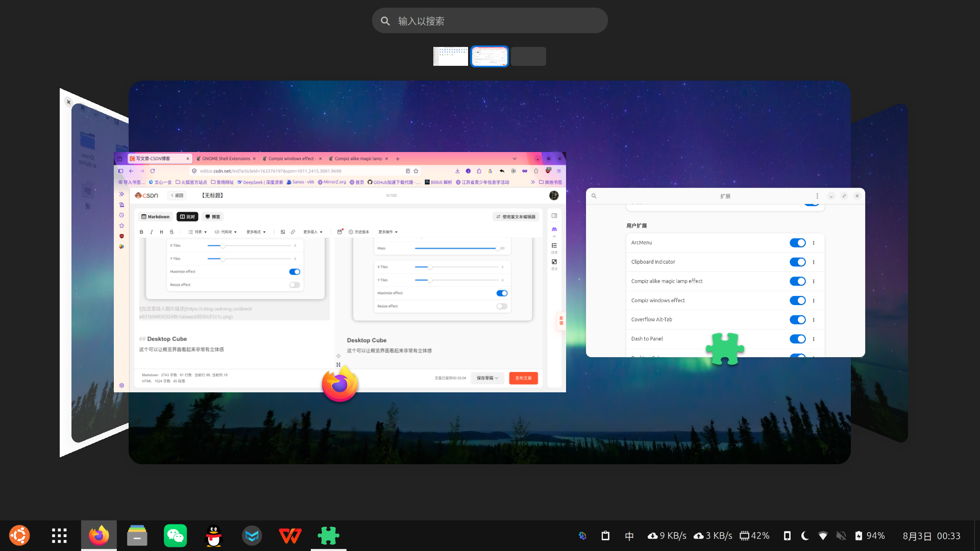Insert an image in the CSDN editor toolbar

pyautogui.click(x=283, y=232)
